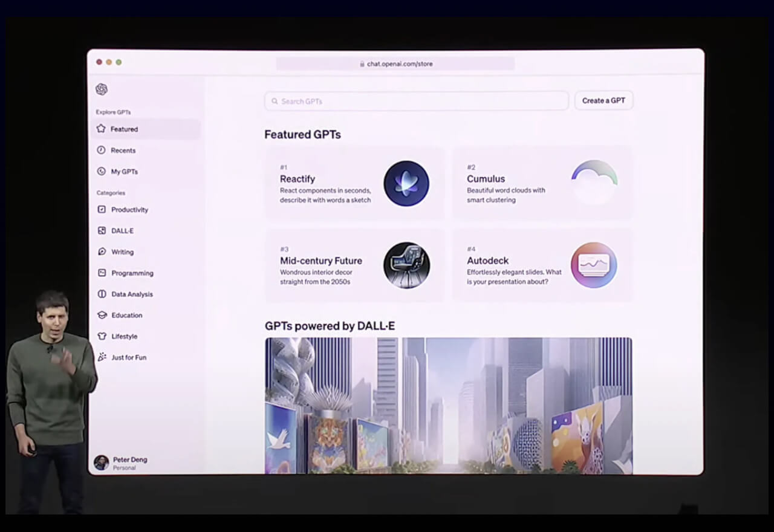Select the DALL·E category
774x532 pixels.
point(122,231)
